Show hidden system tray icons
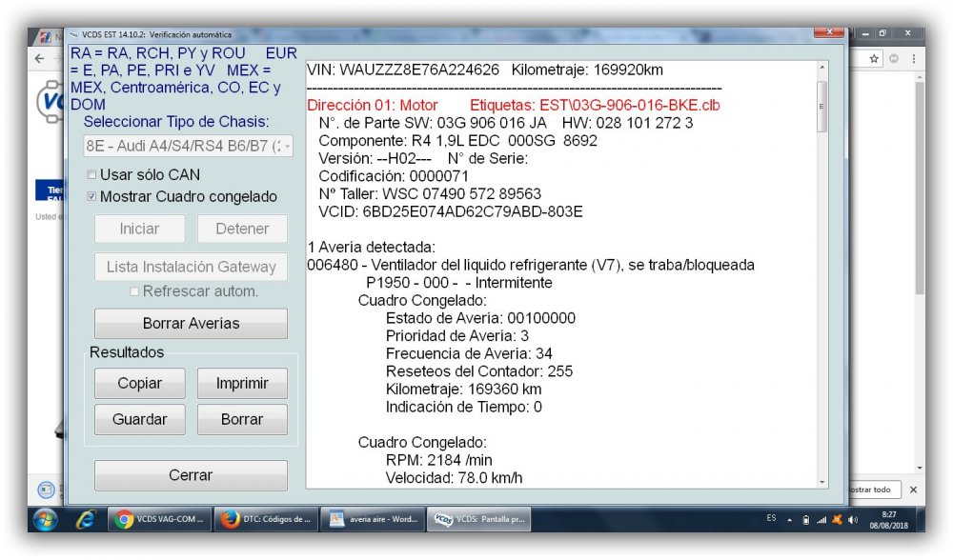 pyautogui.click(x=789, y=521)
